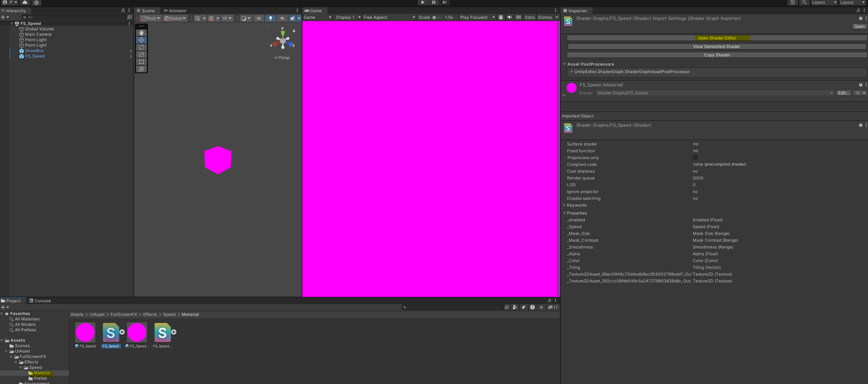
Task: Select the Rect transform tool
Action: point(141,62)
